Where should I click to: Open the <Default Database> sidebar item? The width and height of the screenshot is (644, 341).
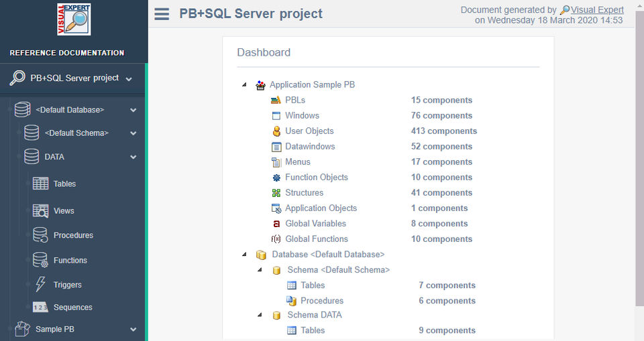70,109
